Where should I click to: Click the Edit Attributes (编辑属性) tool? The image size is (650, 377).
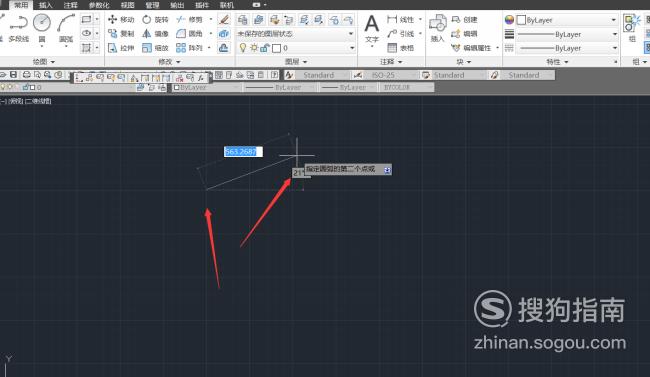(x=471, y=48)
